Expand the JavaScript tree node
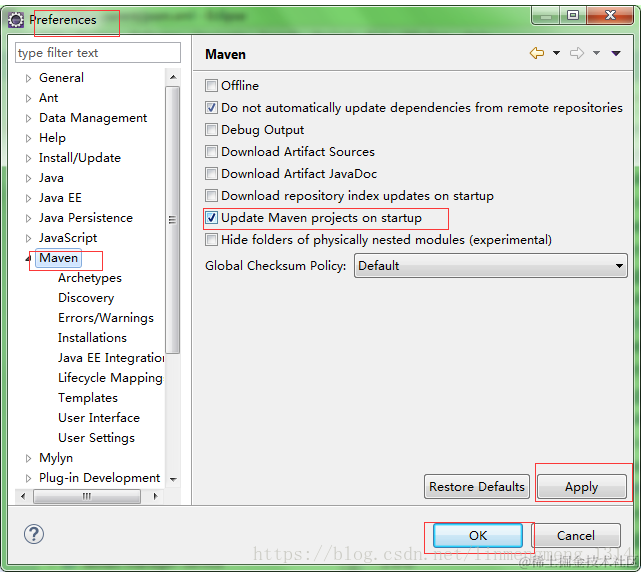This screenshot has height=574, width=644. click(x=28, y=239)
